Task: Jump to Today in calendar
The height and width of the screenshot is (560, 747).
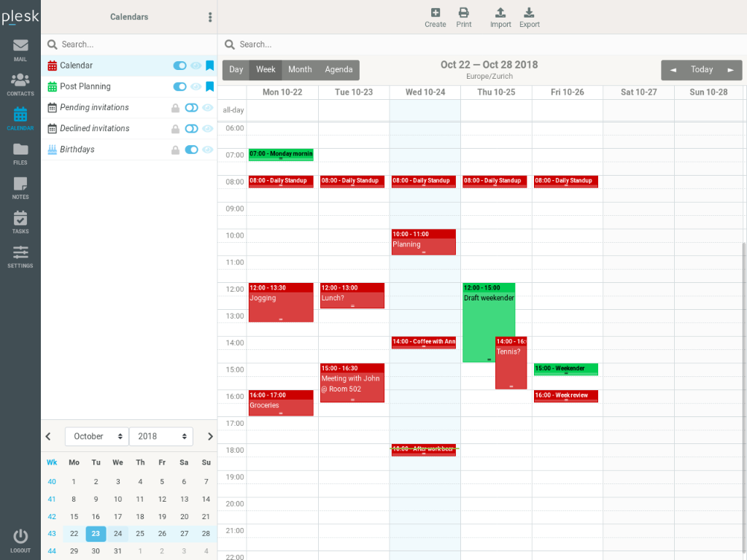Action: (702, 70)
